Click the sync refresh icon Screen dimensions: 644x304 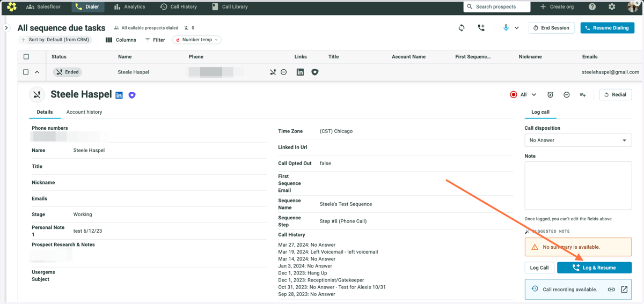(x=462, y=28)
